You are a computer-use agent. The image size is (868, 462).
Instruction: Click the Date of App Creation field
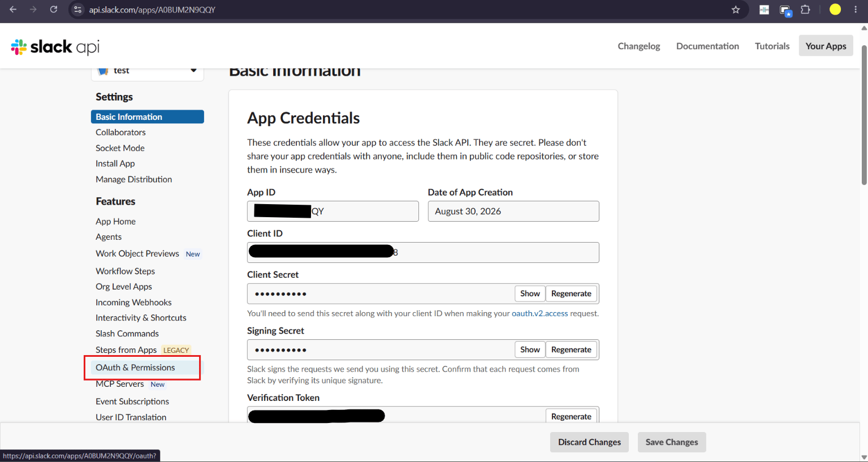[513, 211]
